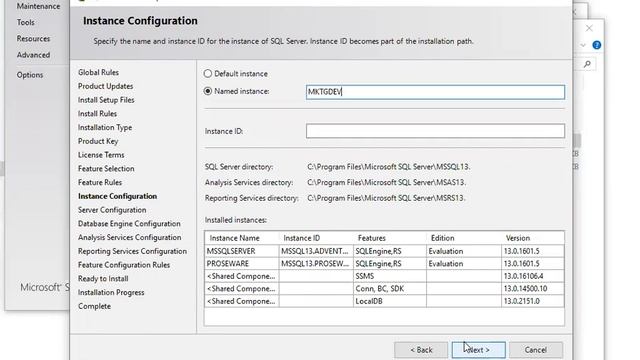Expand the chevron dropdown in background window
The height and width of the screenshot is (360, 640).
click(583, 45)
